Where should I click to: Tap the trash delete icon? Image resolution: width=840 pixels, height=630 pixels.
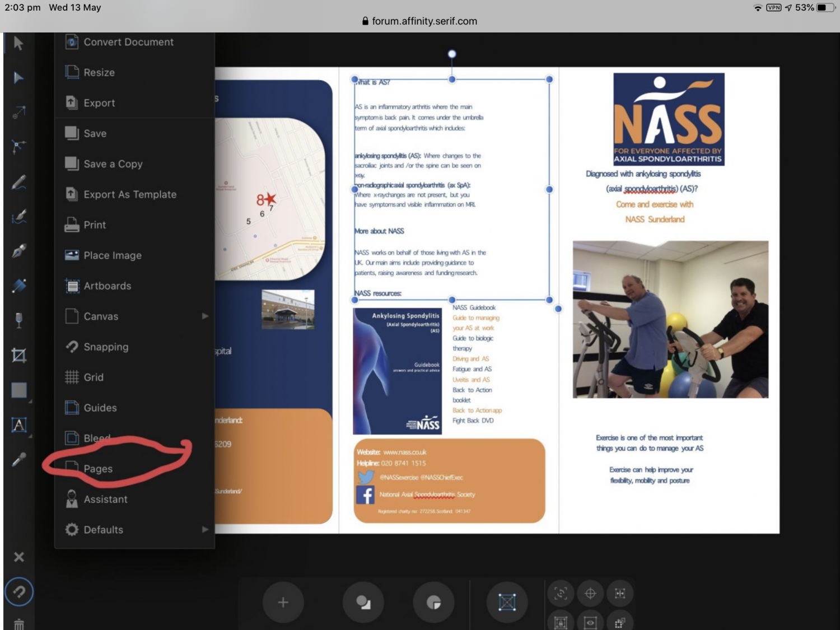[x=18, y=624]
